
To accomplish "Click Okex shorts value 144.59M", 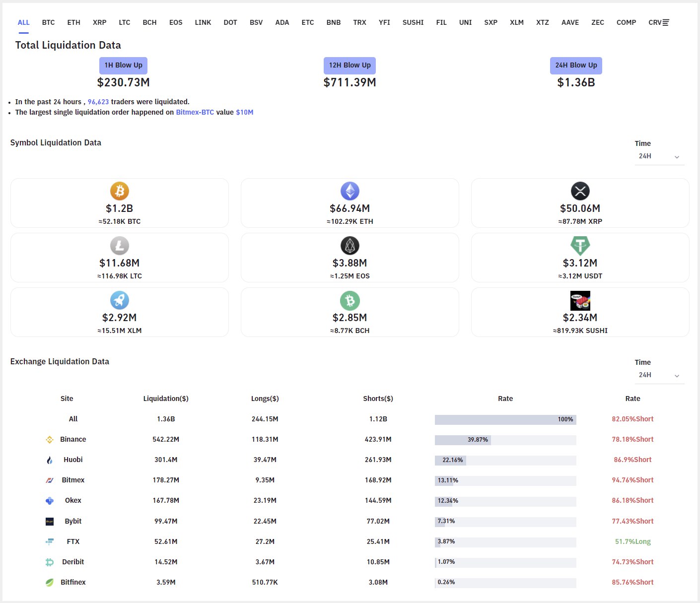I will (378, 500).
